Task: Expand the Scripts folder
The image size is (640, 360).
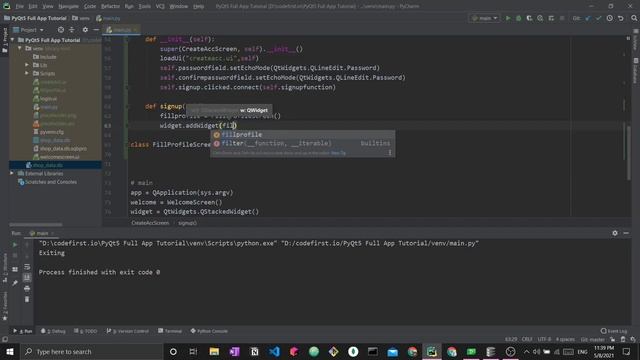Action: (27, 73)
